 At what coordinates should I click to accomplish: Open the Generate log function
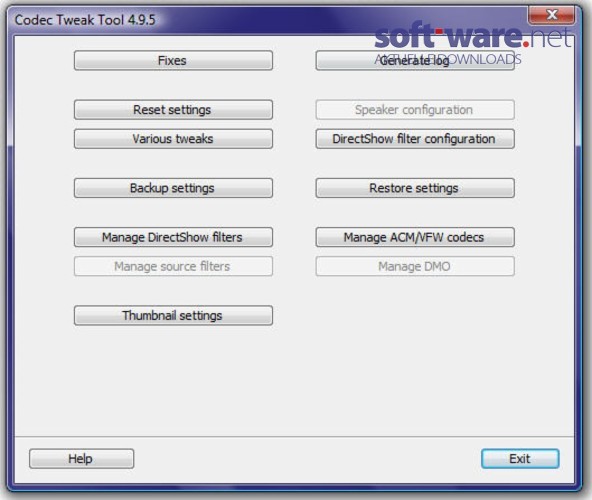click(415, 60)
